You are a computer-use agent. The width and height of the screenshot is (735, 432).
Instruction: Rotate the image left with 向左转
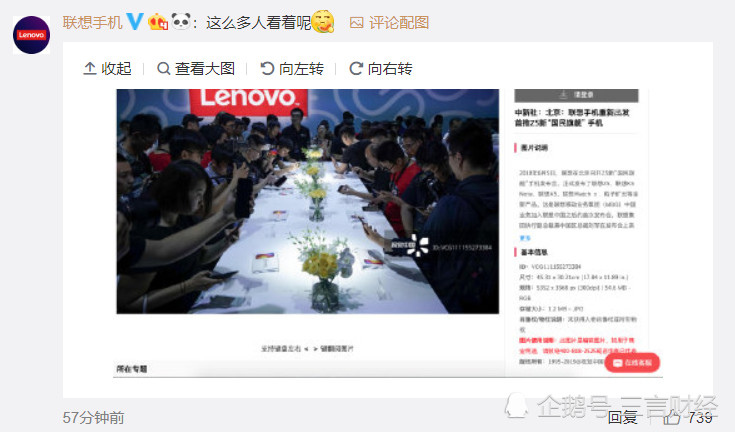point(292,69)
